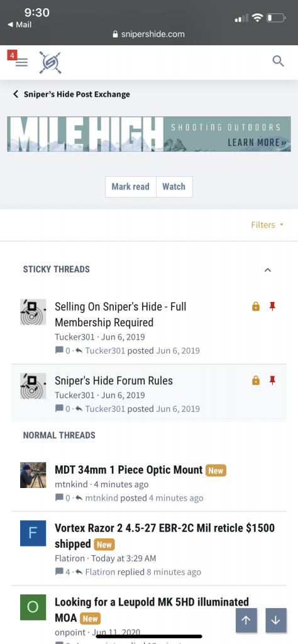Open the MDT 34mm Optic Mount thread
The height and width of the screenshot is (644, 298).
[129, 469]
